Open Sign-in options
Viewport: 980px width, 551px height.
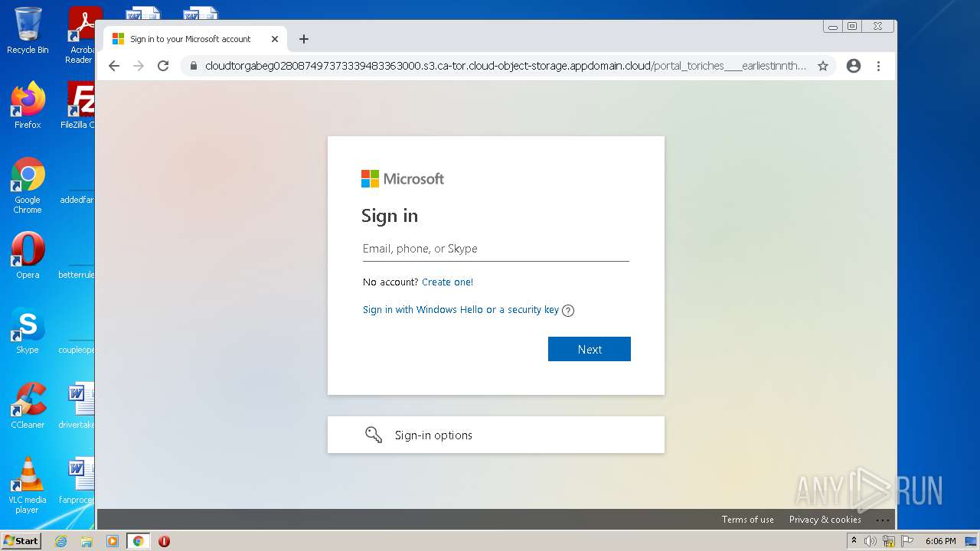[x=496, y=435]
